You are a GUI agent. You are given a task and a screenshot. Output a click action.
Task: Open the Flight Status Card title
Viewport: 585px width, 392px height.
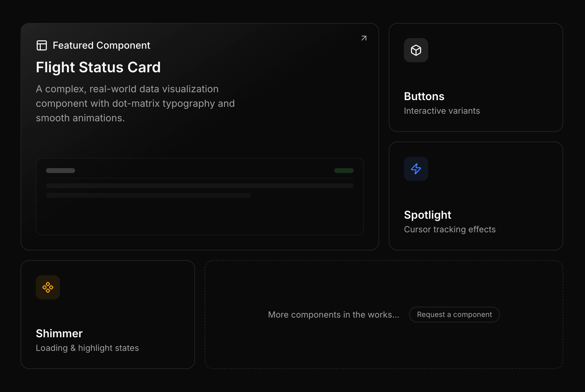(x=98, y=67)
